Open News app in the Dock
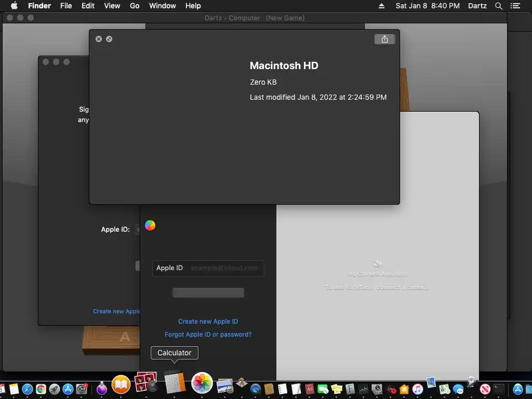This screenshot has height=399, width=532. pos(485,389)
